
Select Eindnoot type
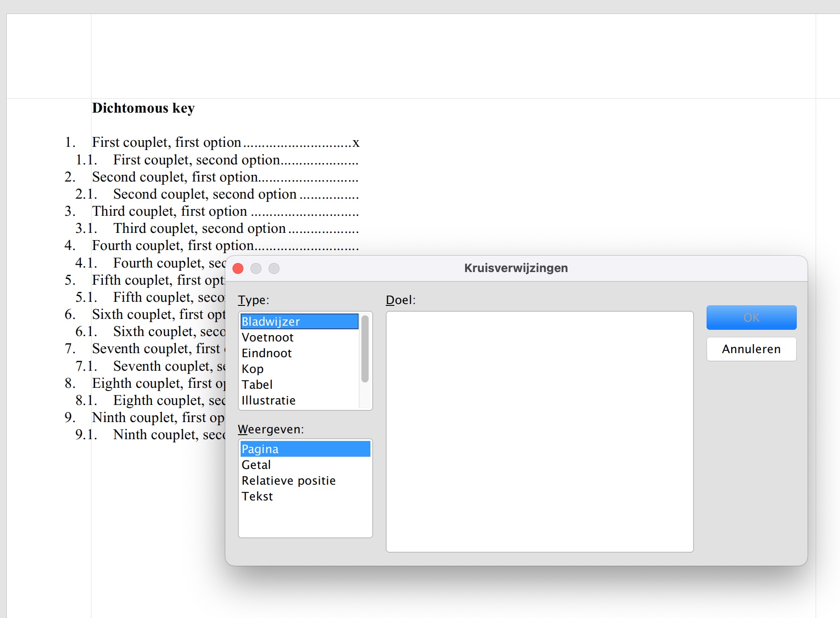point(267,353)
